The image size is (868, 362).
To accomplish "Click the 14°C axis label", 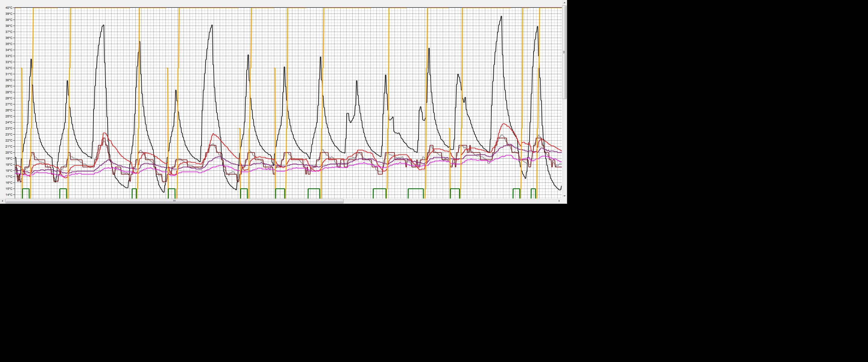I will pyautogui.click(x=9, y=195).
